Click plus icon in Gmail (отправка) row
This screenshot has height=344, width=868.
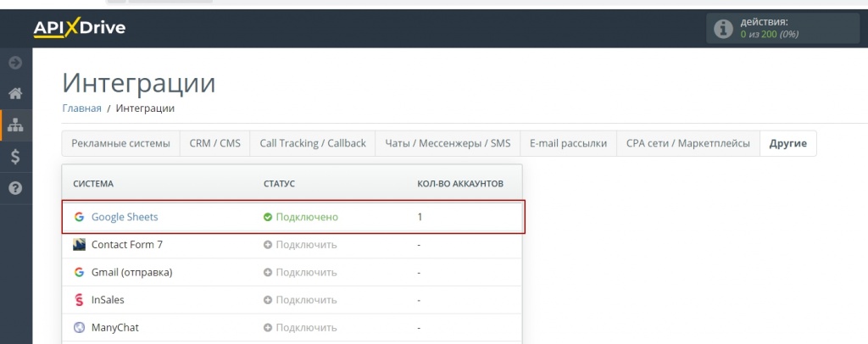268,272
